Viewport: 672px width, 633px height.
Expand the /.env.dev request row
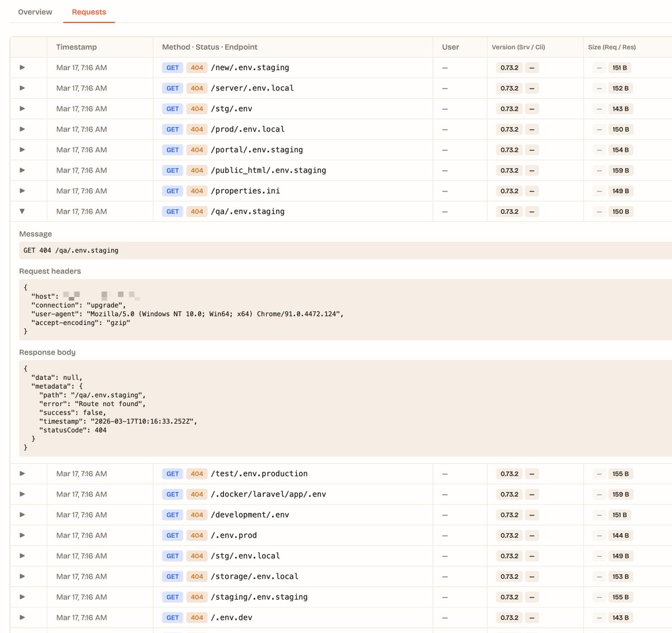[x=22, y=617]
